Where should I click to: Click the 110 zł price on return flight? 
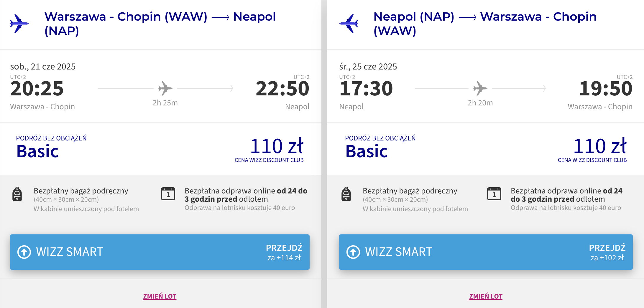click(600, 146)
